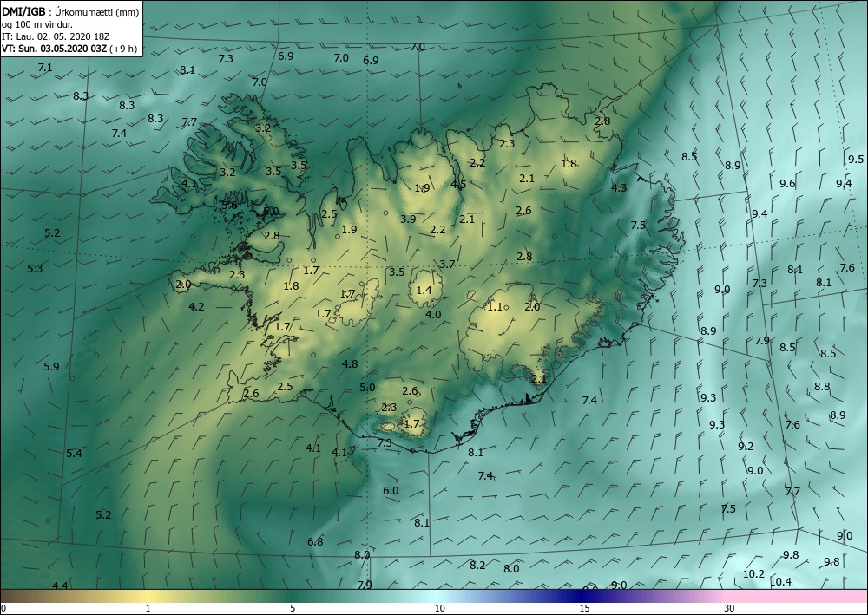Click the 3.9 value in northern Iceland
Image resolution: width=868 pixels, height=615 pixels.
click(x=408, y=219)
